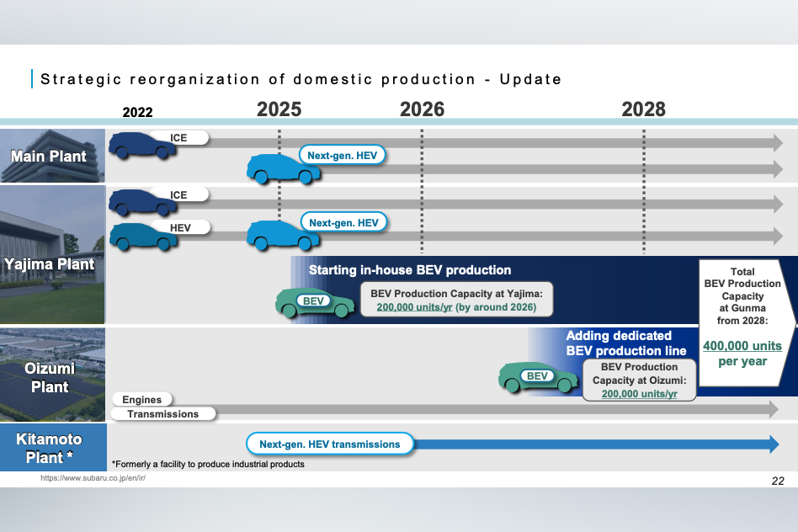The height and width of the screenshot is (532, 798).
Task: Click the teal Next-gen. HEV car icon on Main Plant row
Action: pyautogui.click(x=282, y=168)
